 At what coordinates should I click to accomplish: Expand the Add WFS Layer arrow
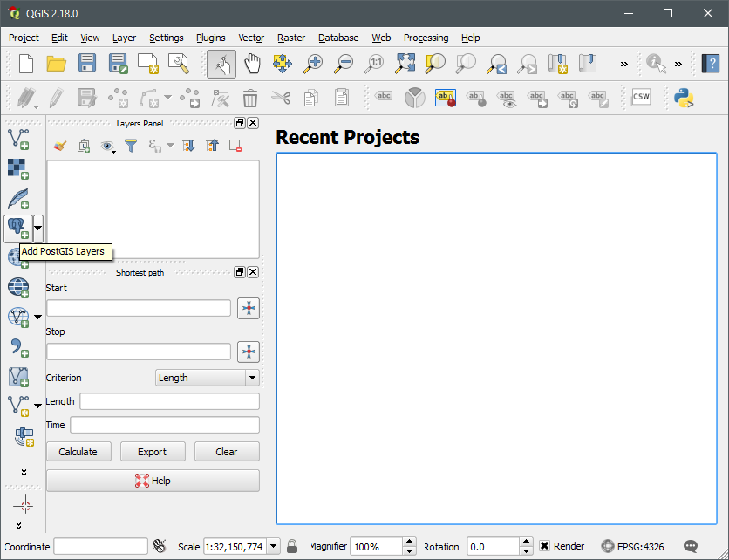(38, 317)
